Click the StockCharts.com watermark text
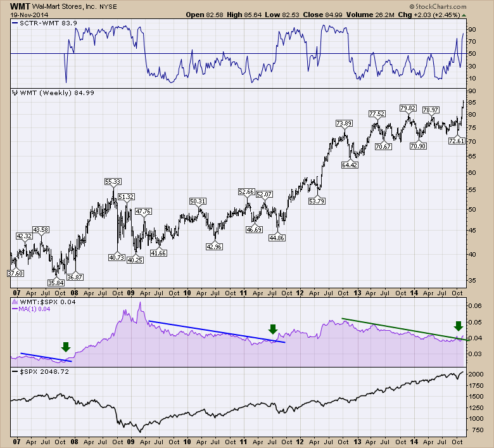494x448 pixels. click(x=438, y=6)
